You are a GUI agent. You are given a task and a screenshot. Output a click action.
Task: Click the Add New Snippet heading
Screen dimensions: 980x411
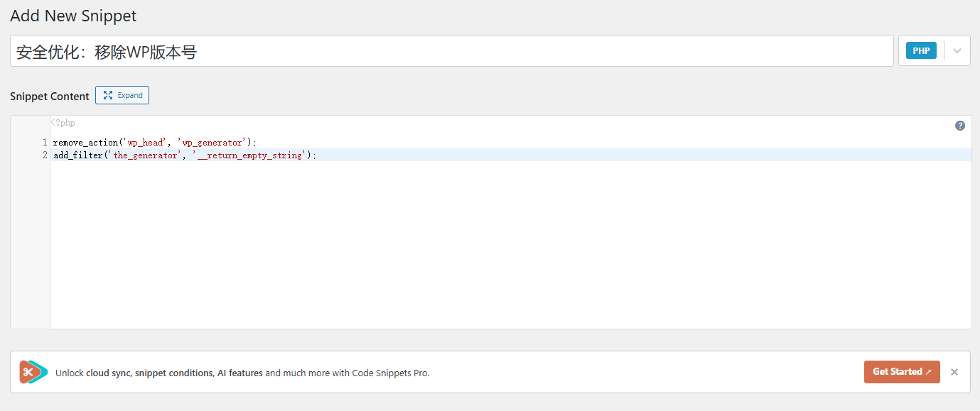tap(73, 16)
